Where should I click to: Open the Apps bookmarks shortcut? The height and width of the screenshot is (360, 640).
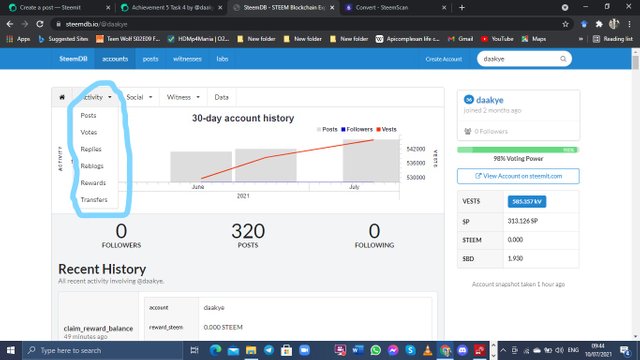tap(18, 39)
